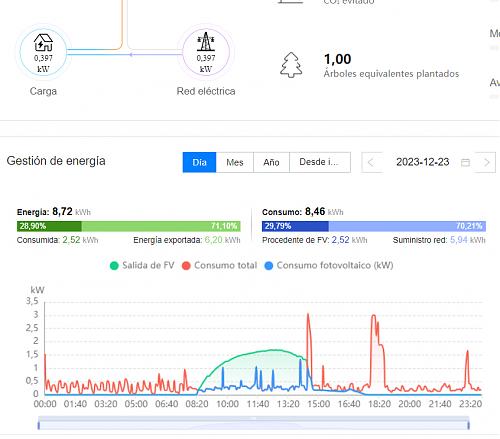This screenshot has height=439, width=500.
Task: Click the chart zoom range slider right handle
Action: [x=469, y=425]
